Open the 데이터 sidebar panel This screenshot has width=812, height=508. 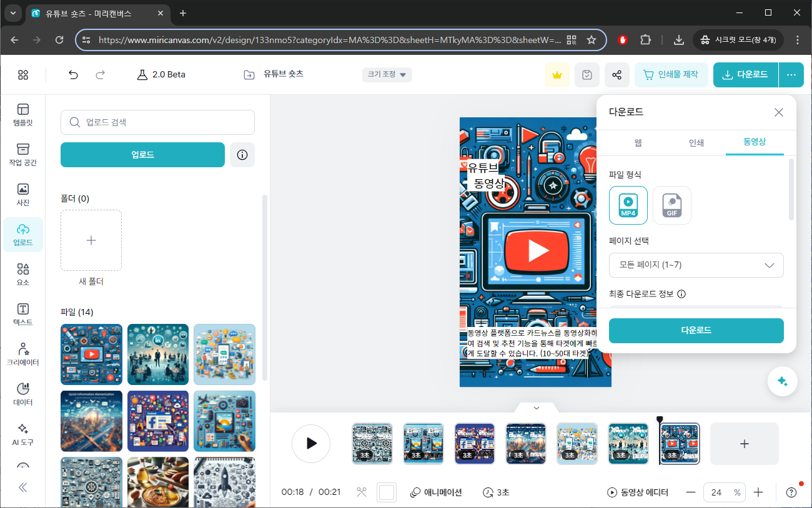tap(23, 394)
